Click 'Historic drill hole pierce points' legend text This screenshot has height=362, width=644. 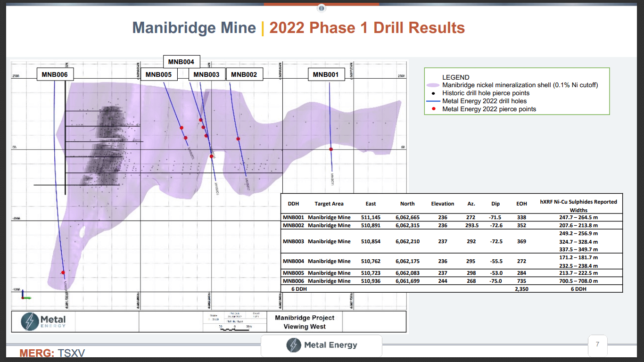click(486, 93)
